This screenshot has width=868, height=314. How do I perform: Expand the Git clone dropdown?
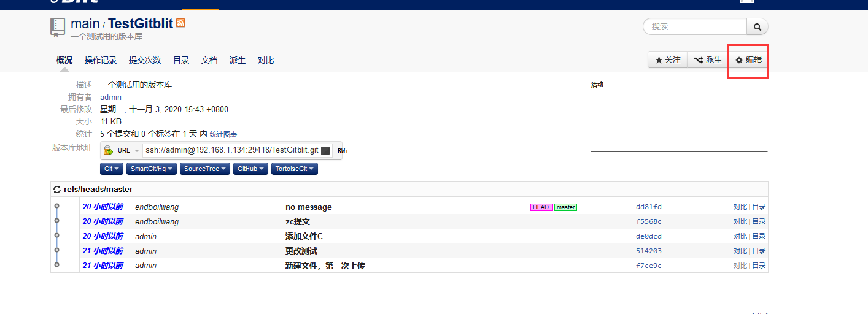[112, 169]
